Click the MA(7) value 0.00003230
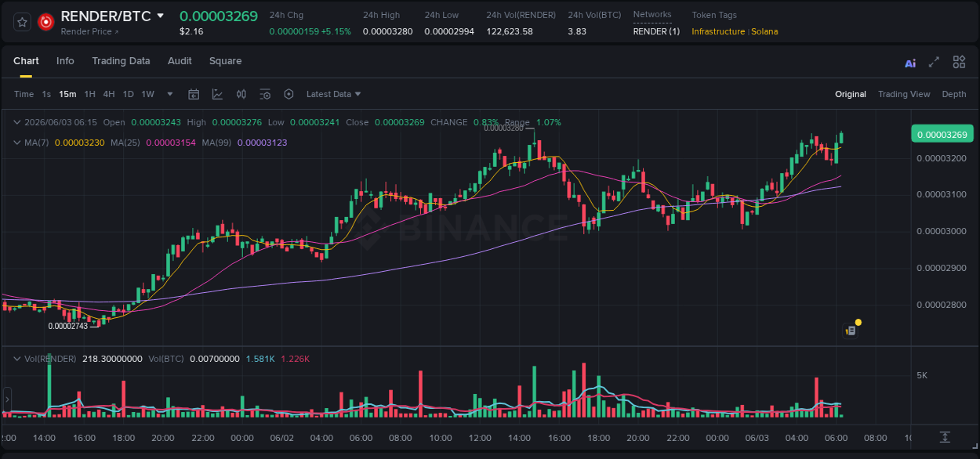 pos(79,143)
